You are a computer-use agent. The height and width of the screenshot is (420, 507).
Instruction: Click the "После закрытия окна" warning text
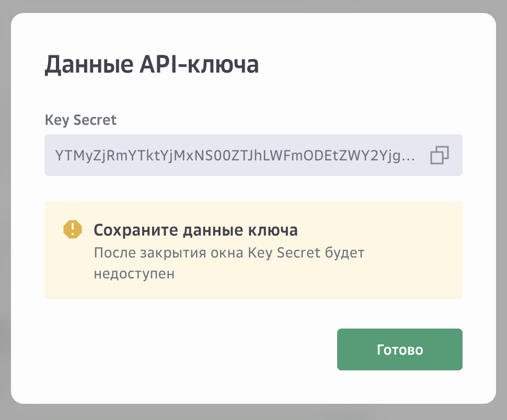click(167, 253)
